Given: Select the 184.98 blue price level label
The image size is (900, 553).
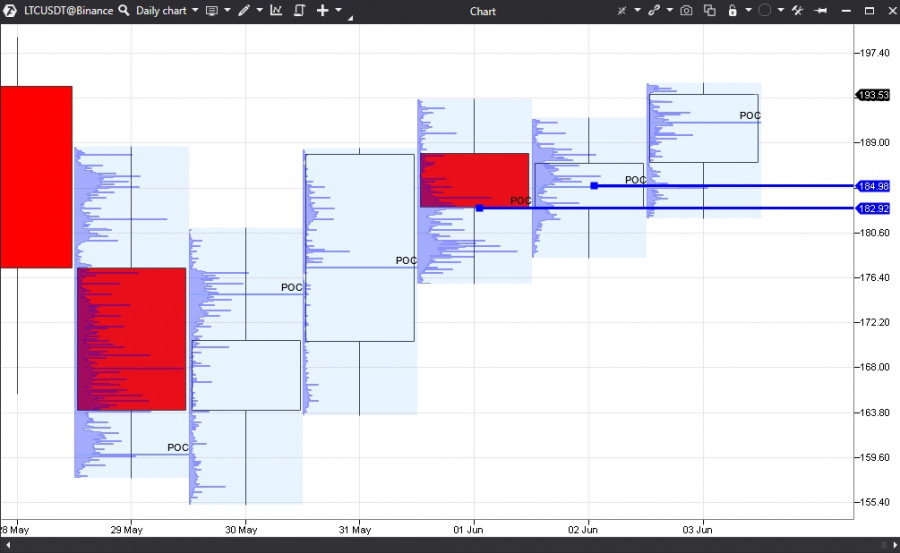Looking at the screenshot, I should pos(873,186).
